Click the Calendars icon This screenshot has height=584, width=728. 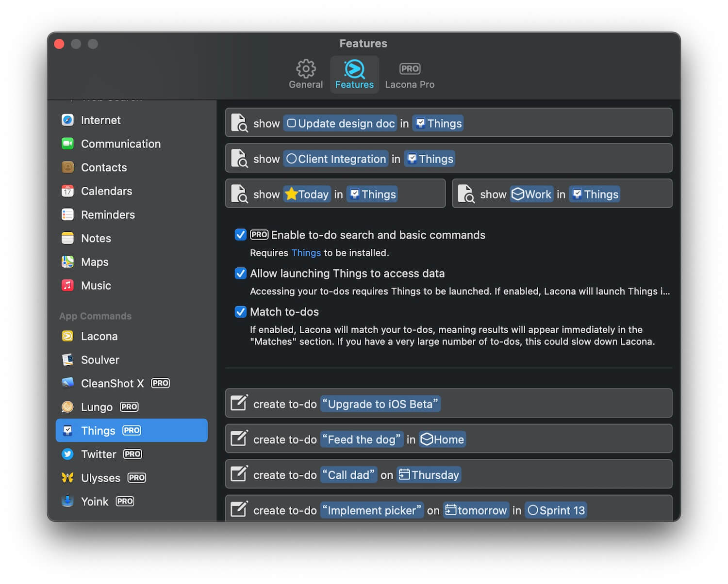(x=67, y=191)
